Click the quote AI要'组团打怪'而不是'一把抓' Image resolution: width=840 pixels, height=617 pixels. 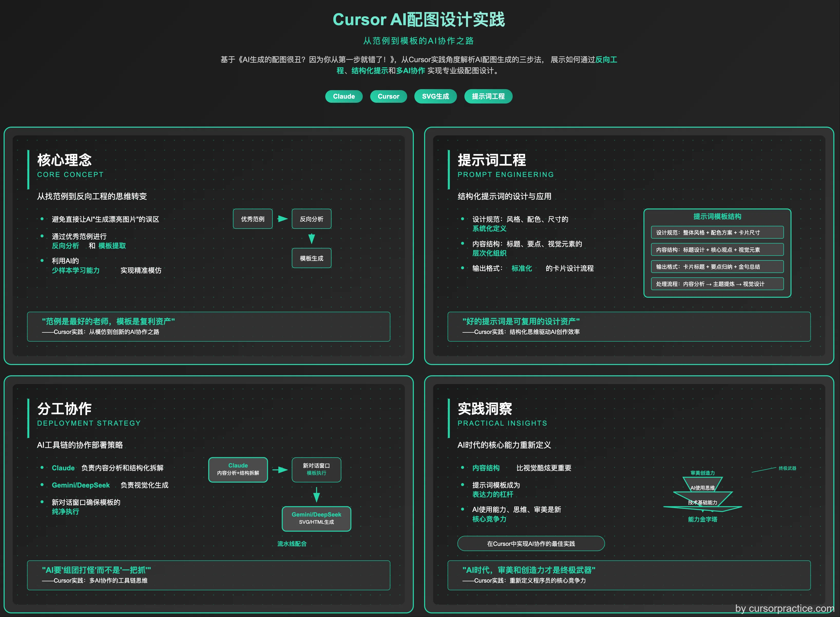click(96, 570)
